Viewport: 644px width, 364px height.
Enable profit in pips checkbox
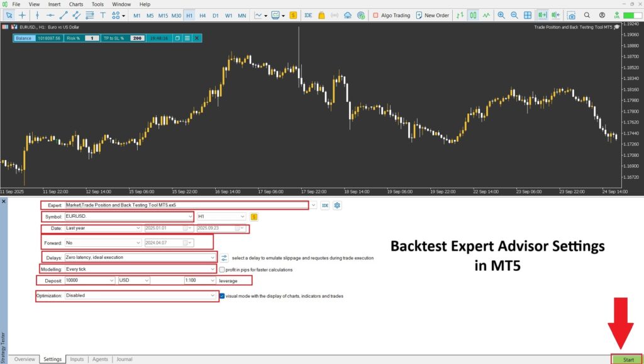click(222, 270)
